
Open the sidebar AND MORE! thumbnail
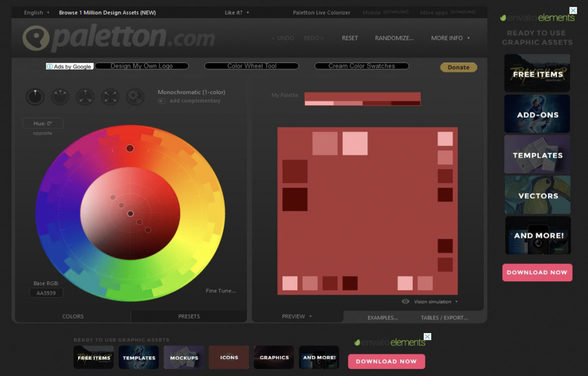538,235
